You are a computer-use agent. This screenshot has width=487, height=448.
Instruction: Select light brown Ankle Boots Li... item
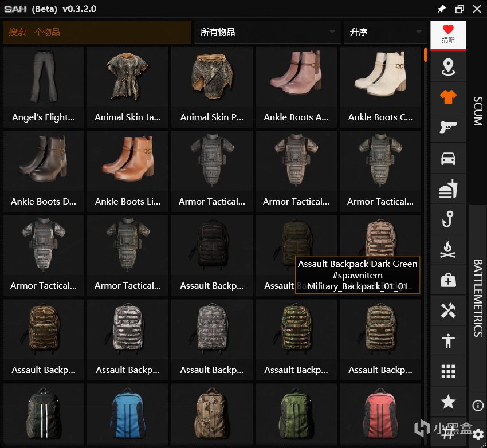coord(128,171)
